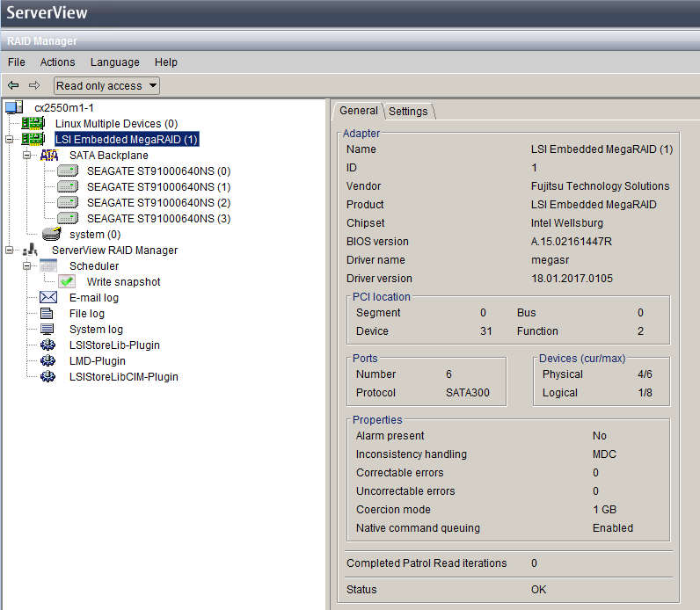Click the File log document icon

(x=47, y=313)
